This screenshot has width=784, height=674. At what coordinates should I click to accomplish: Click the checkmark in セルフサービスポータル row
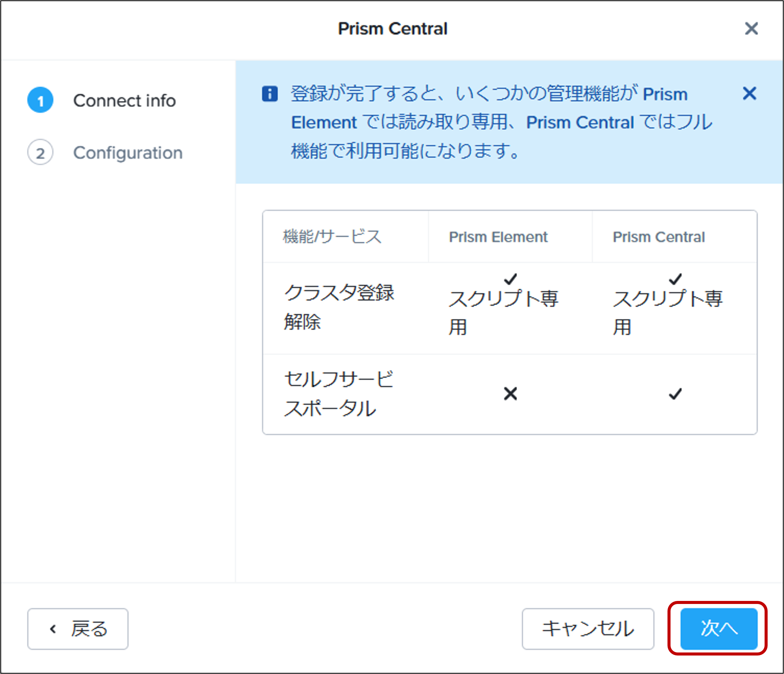tap(675, 394)
